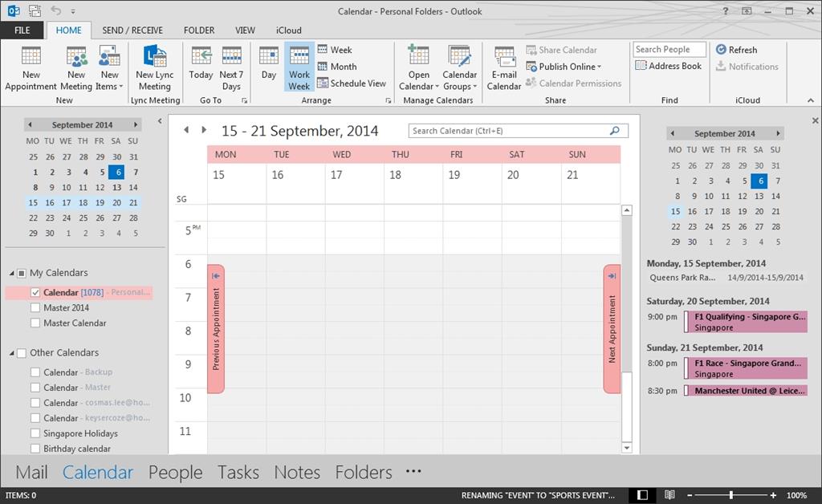Image resolution: width=822 pixels, height=504 pixels.
Task: Click Share Calendar
Action: click(561, 50)
